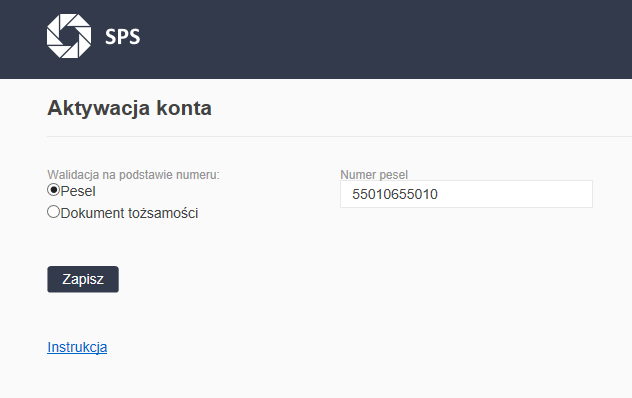
Task: Click the Numer pesel field label
Action: (374, 175)
